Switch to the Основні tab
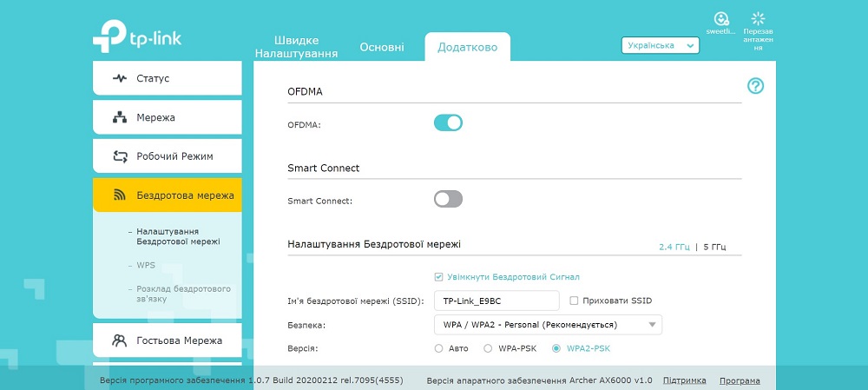Screen dimensions: 868x390 click(x=382, y=47)
